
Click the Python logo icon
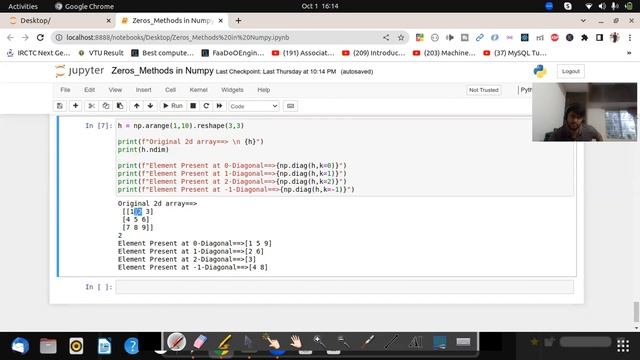point(540,71)
